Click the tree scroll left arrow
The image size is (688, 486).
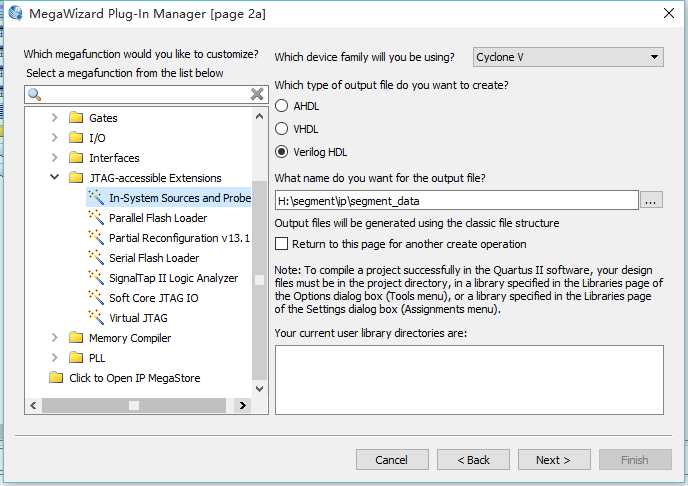click(x=33, y=405)
